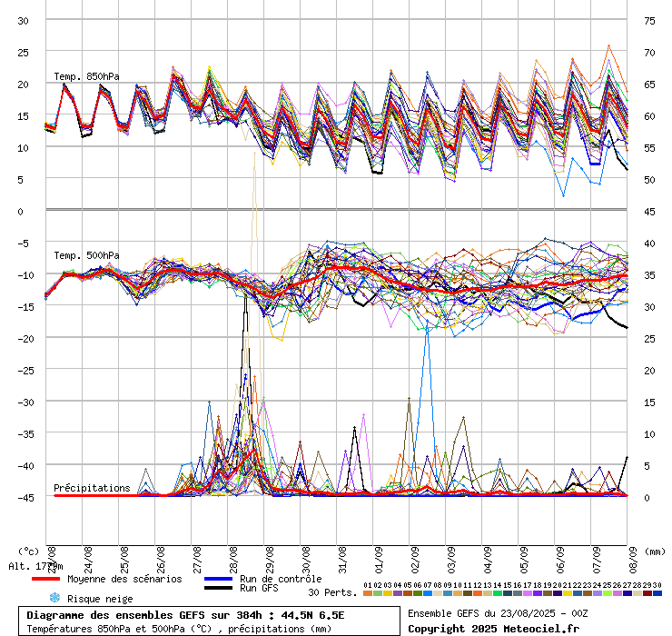The width and height of the screenshot is (672, 636).
Task: Click the 'Temp. 850hPa' chart label
Action: point(86,76)
